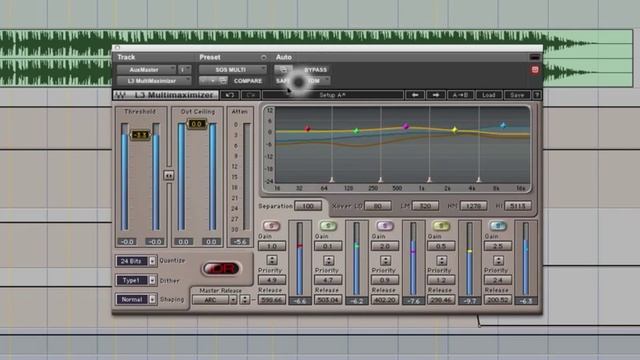This screenshot has width=640, height=360.
Task: Toggle the Threshold/Out Ceiling link button
Action: tap(169, 176)
